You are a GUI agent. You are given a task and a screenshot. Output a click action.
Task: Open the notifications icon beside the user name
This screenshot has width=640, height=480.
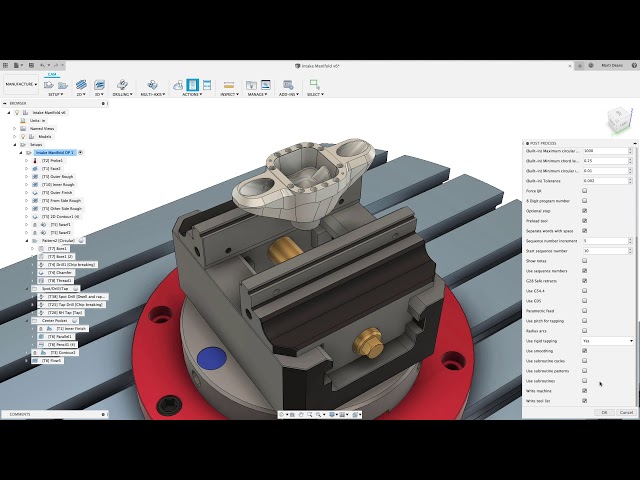click(x=591, y=65)
